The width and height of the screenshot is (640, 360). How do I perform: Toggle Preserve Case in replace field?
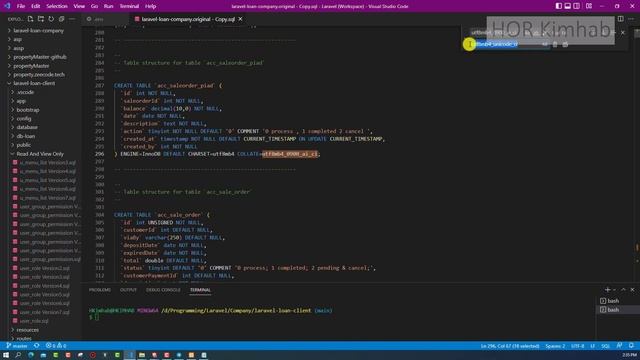(x=545, y=44)
